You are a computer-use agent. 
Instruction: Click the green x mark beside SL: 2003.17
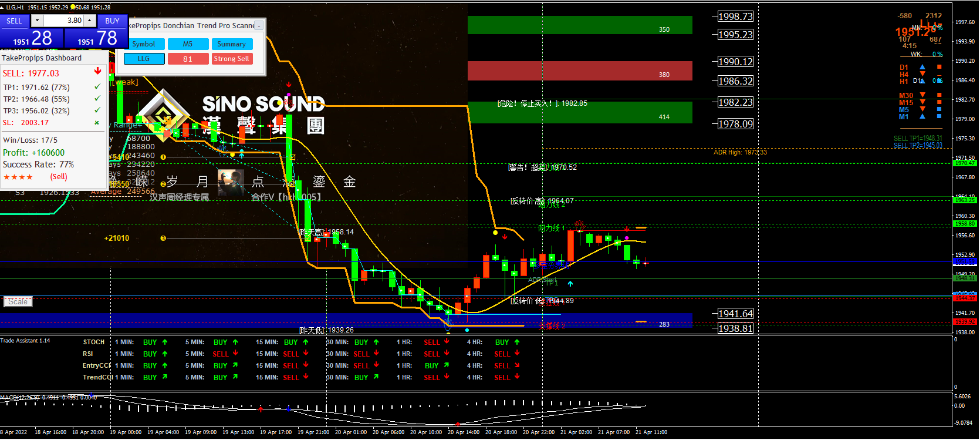(97, 122)
